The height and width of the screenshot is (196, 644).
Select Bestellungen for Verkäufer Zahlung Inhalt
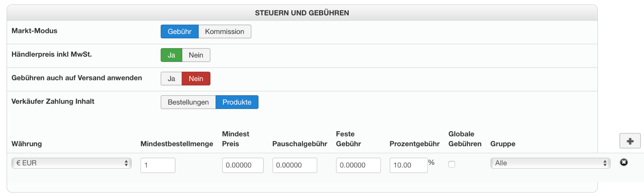coord(188,102)
